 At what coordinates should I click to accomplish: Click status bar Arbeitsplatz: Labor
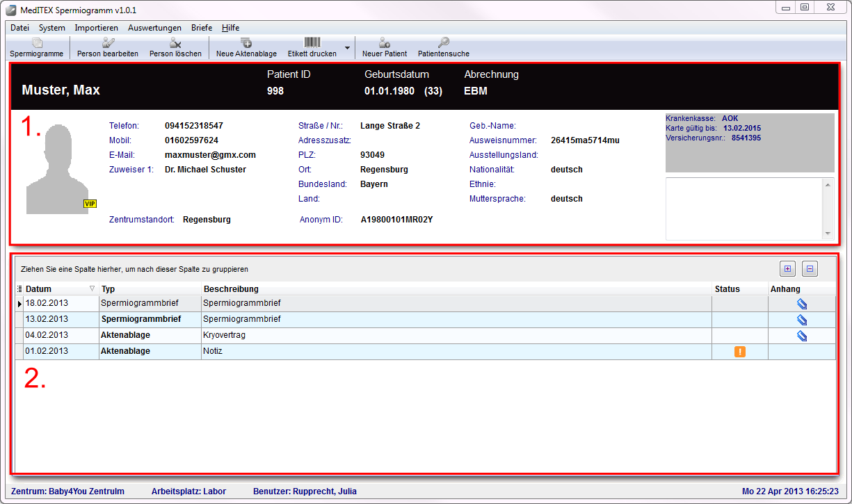189,491
